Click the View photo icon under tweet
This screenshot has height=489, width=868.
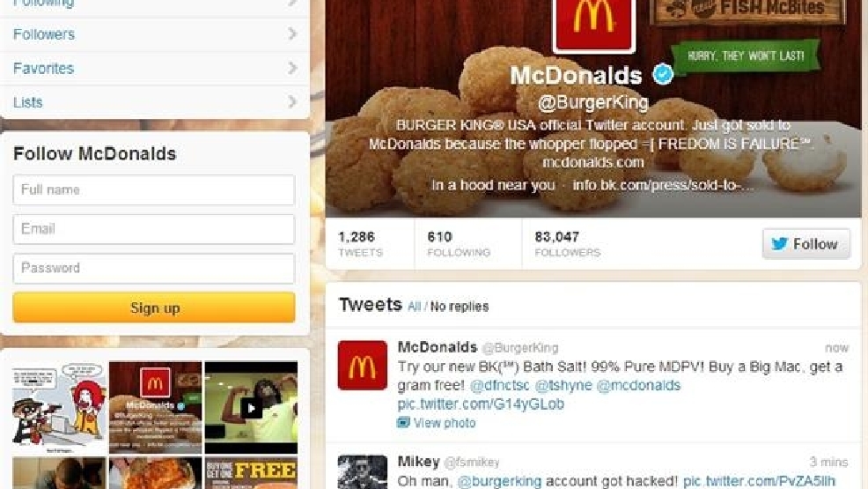[403, 423]
